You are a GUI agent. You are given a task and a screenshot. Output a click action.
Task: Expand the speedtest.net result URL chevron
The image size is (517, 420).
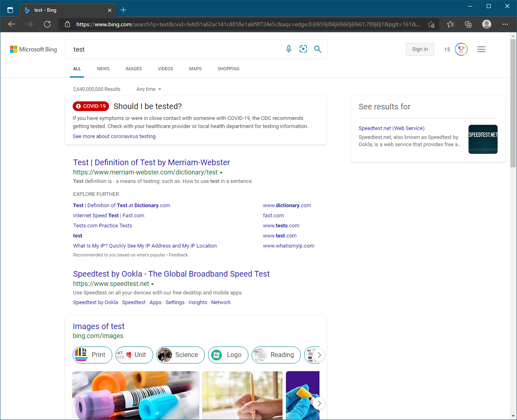(x=153, y=283)
